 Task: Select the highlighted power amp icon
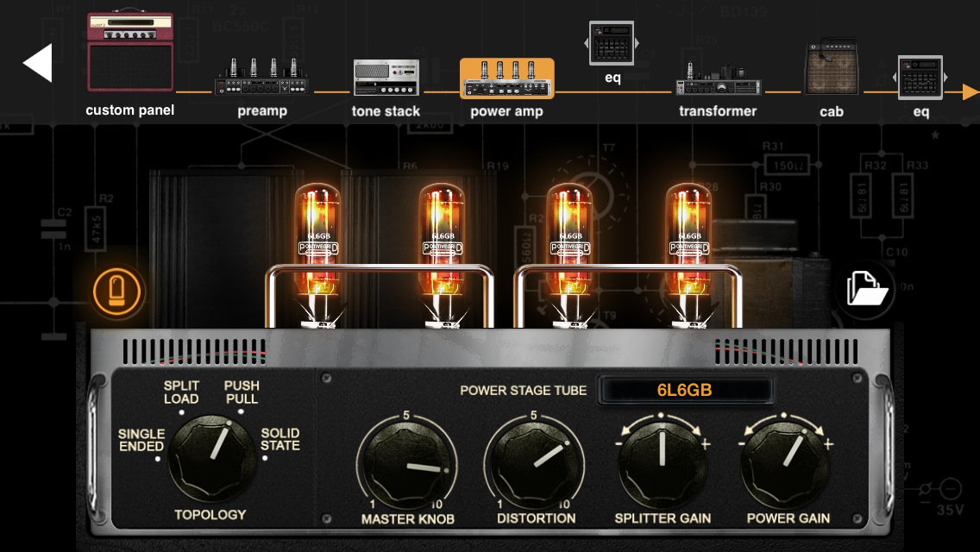tap(506, 79)
